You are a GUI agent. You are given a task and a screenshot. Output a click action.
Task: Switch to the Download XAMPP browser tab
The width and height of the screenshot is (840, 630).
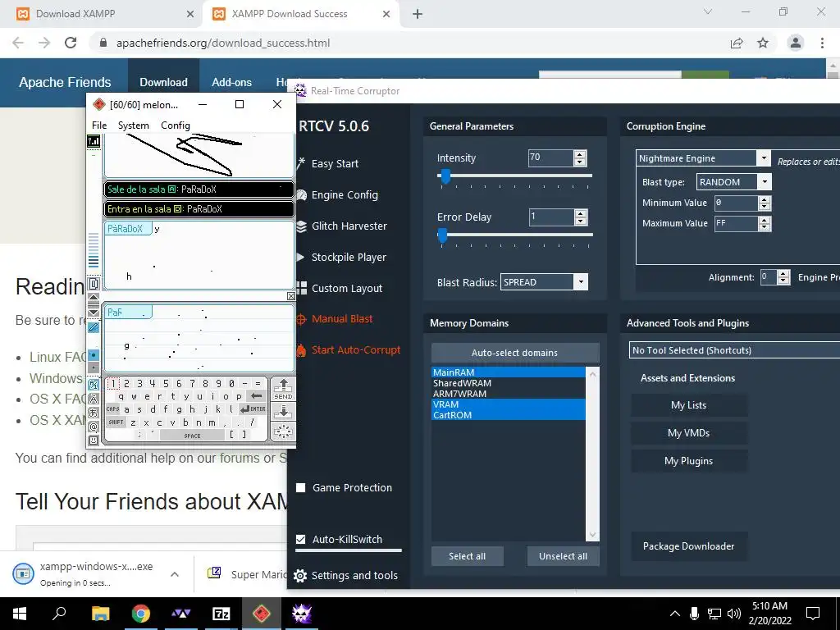click(x=104, y=14)
